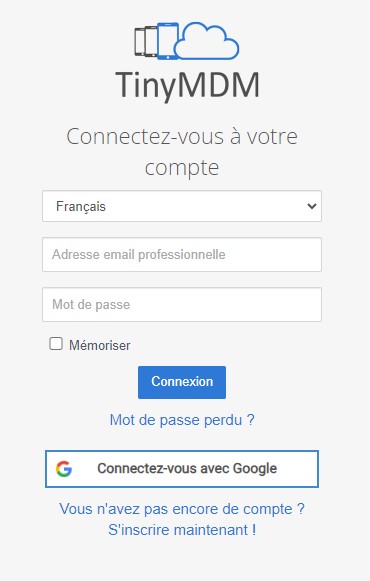Focus the Adresse email professionnelle field
This screenshot has width=370, height=581.
(182, 255)
